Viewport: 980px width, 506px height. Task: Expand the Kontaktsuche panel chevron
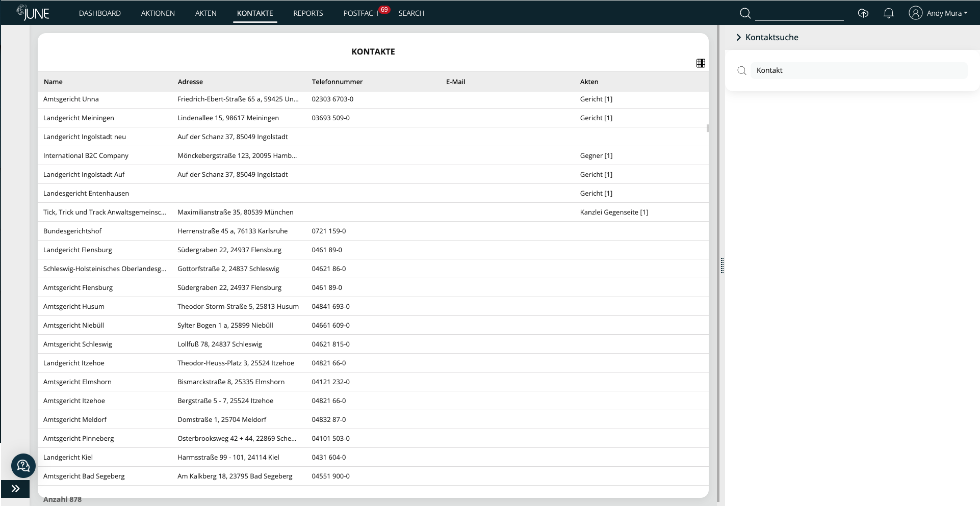click(x=738, y=37)
